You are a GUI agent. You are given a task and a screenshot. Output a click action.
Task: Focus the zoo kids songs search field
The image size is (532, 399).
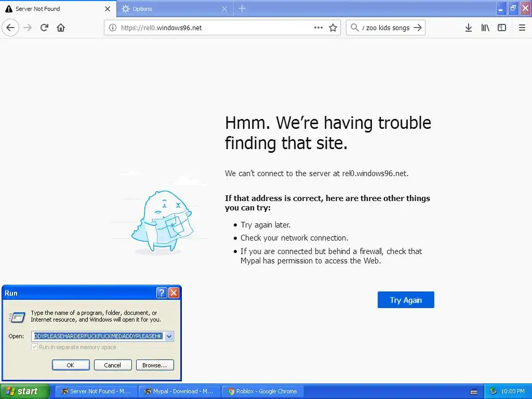[386, 28]
